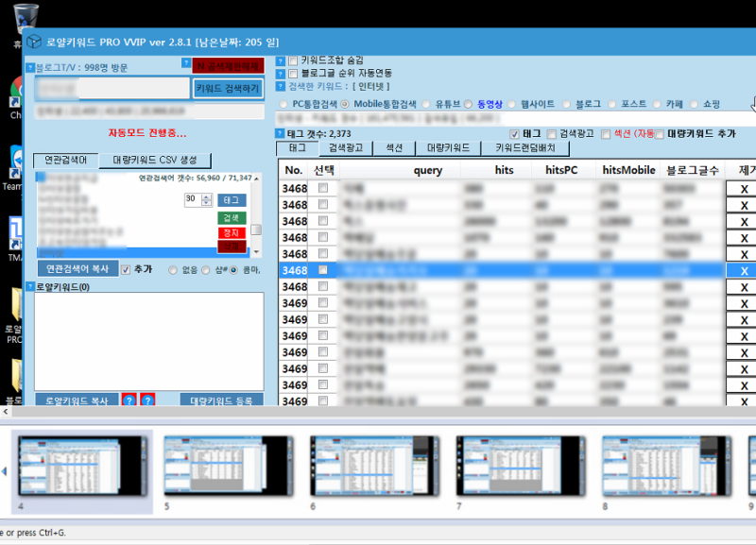The height and width of the screenshot is (545, 756).
Task: Switch to the 대량키워드 tab
Action: [448, 148]
